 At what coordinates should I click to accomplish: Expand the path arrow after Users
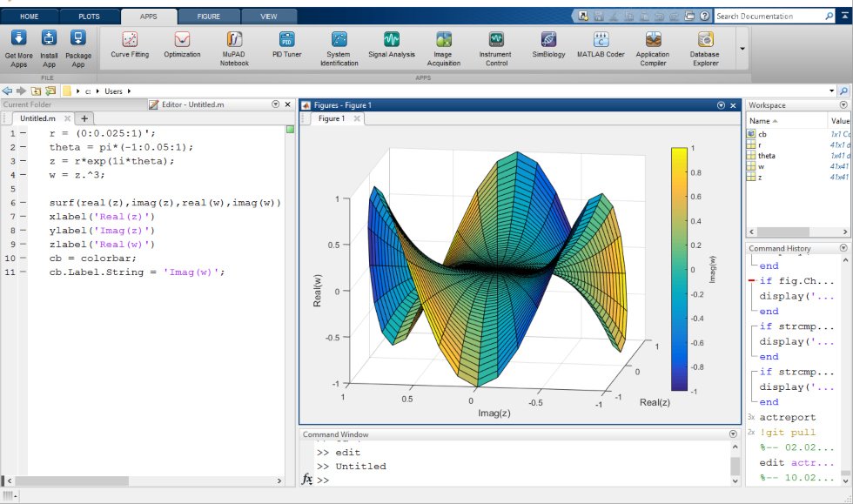coord(130,91)
